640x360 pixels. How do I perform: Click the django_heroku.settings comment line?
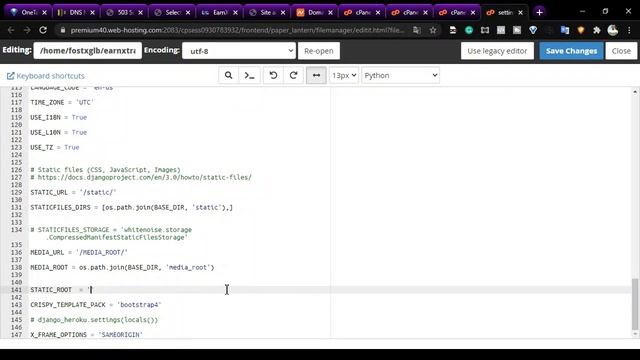tap(94, 320)
